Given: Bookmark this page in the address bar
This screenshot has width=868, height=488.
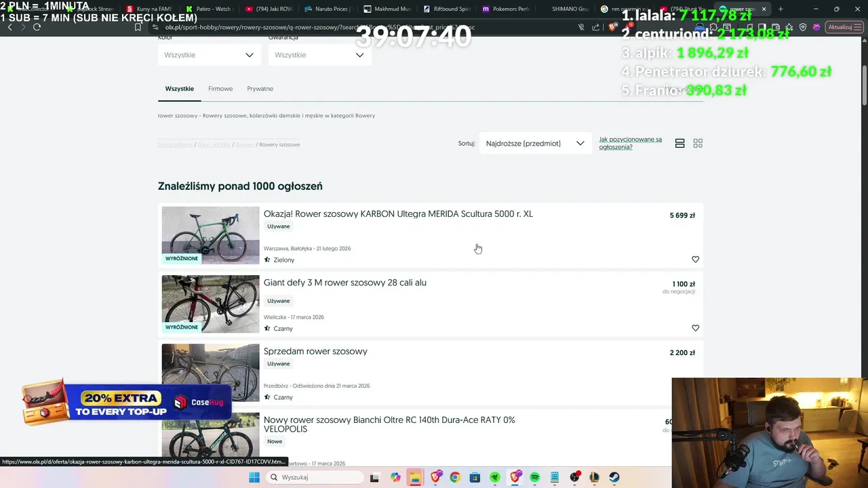Looking at the screenshot, I should tap(138, 27).
